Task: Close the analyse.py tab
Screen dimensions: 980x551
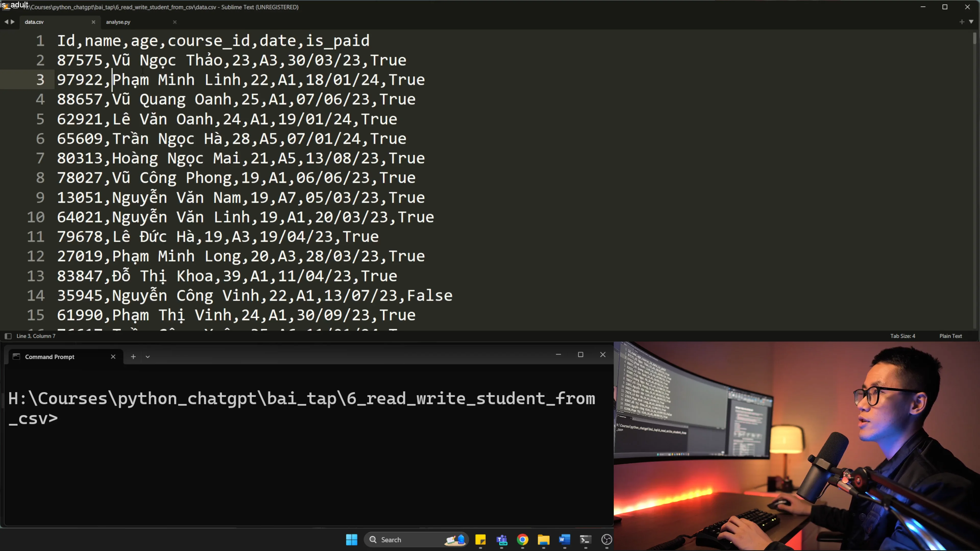Action: pos(175,22)
